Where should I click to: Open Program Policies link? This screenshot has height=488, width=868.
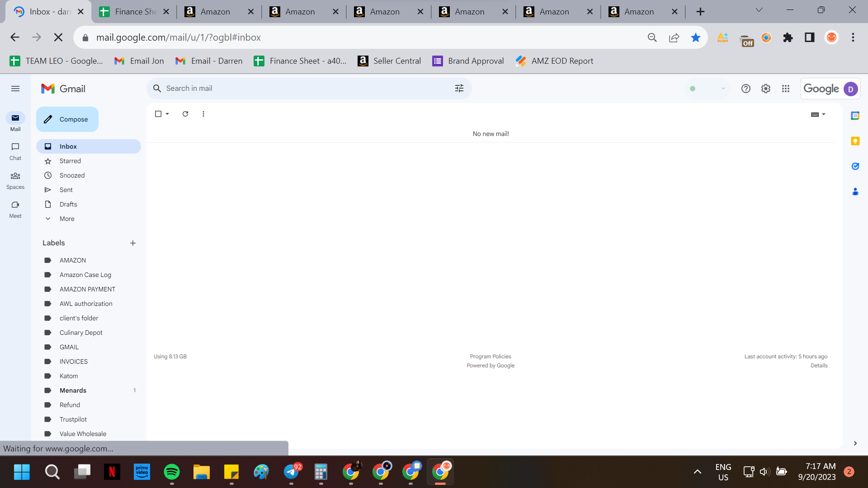click(491, 357)
